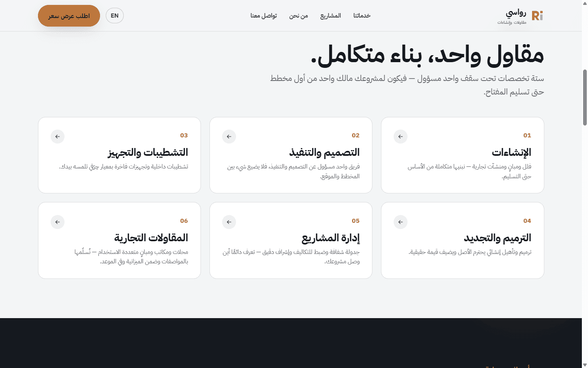Image resolution: width=588 pixels, height=368 pixels.
Task: Click description starting تشطيبات داخلية وتجهيزات
Action: pyautogui.click(x=124, y=167)
